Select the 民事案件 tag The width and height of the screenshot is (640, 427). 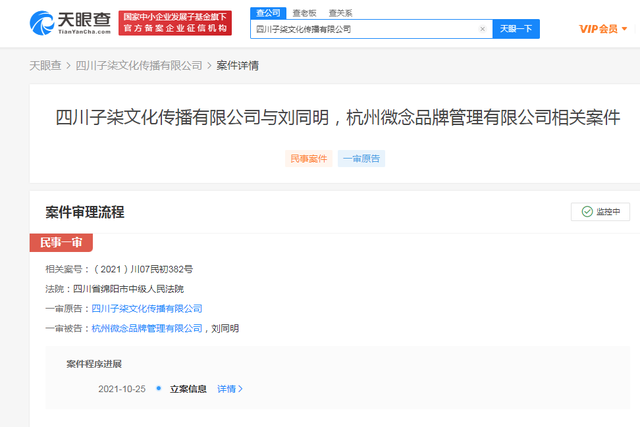[x=309, y=158]
